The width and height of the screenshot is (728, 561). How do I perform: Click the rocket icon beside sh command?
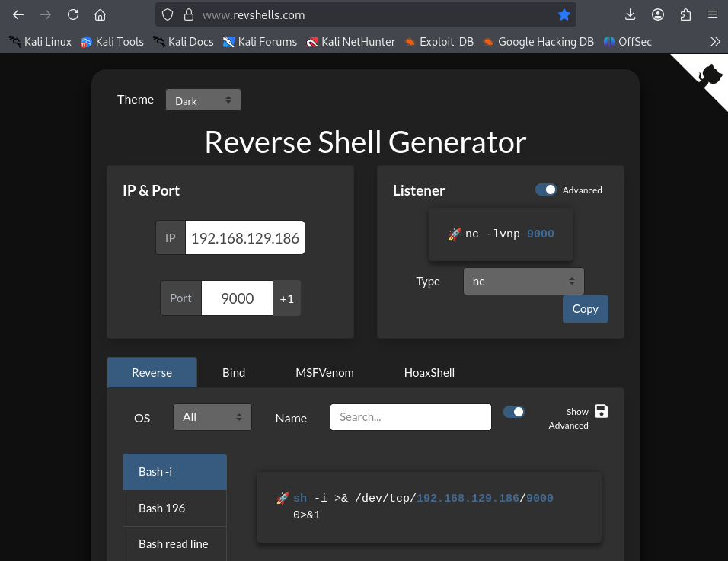tap(283, 499)
